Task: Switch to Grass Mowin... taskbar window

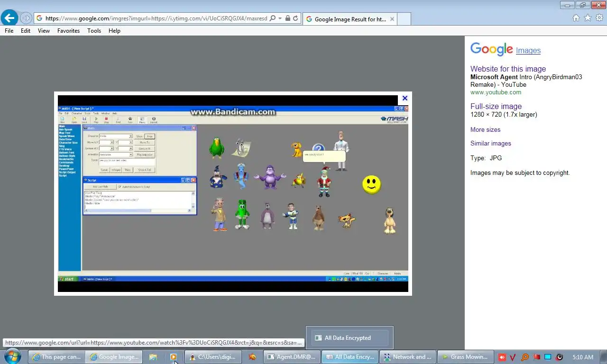Action: (x=465, y=357)
